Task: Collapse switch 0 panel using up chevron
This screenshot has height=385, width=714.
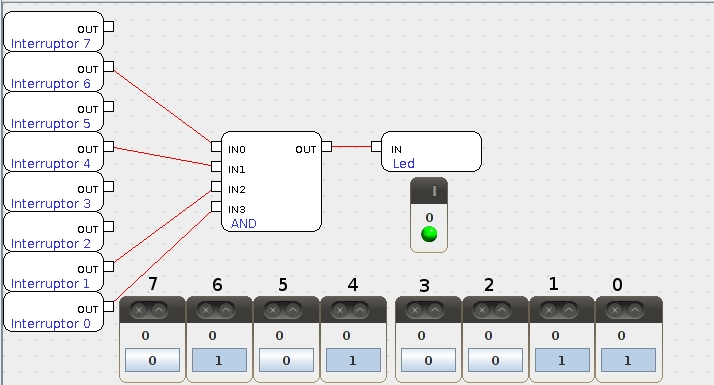Action: pyautogui.click(x=635, y=310)
